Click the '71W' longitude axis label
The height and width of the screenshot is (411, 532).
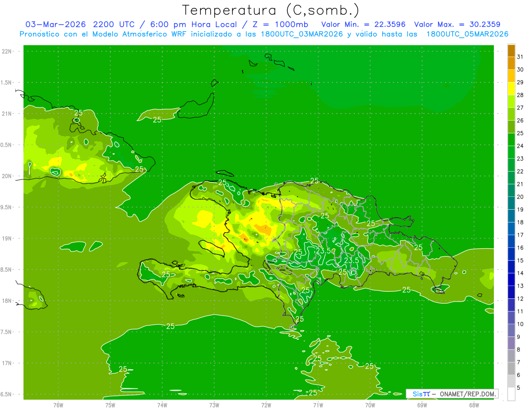(x=318, y=405)
